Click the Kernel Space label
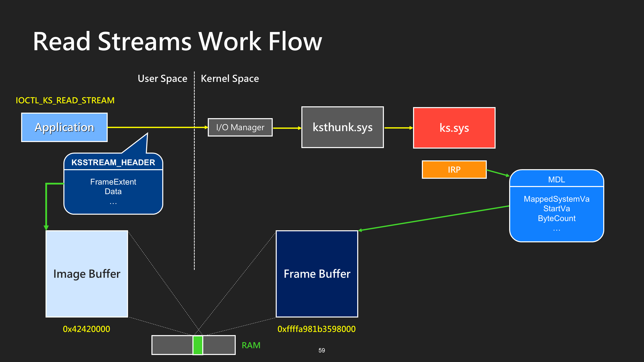Image resolution: width=644 pixels, height=362 pixels. (x=230, y=79)
